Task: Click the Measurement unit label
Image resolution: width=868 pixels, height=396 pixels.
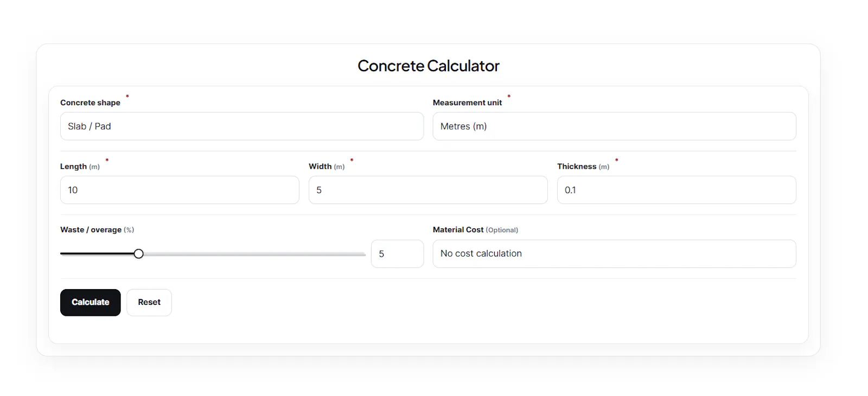Action: [x=467, y=103]
